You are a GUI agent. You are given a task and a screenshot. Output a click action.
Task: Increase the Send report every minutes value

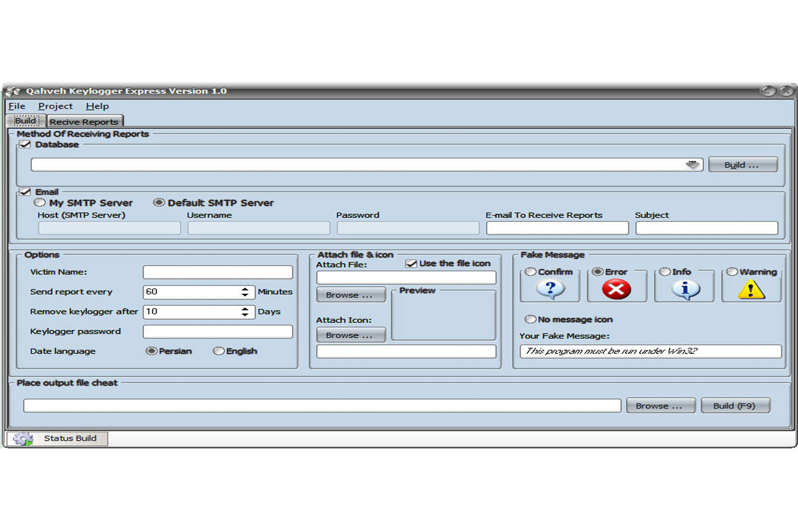coord(245,289)
